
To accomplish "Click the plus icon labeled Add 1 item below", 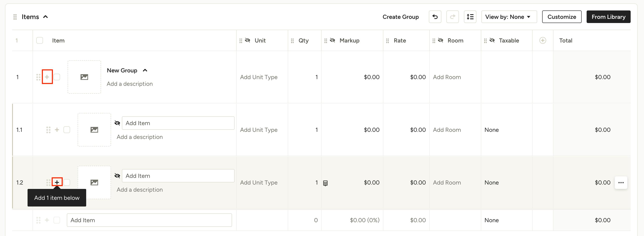I will (x=57, y=182).
